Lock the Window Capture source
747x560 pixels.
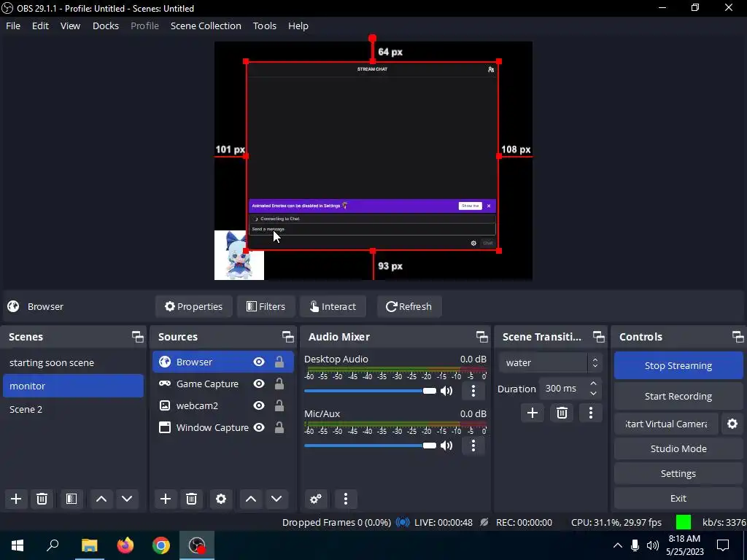pyautogui.click(x=279, y=427)
